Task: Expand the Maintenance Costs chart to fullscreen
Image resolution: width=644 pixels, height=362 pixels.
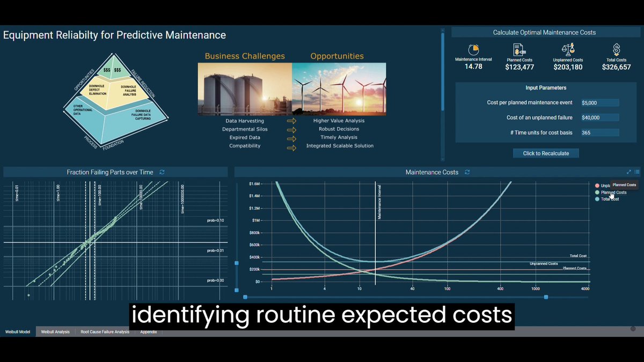Action: [x=629, y=172]
